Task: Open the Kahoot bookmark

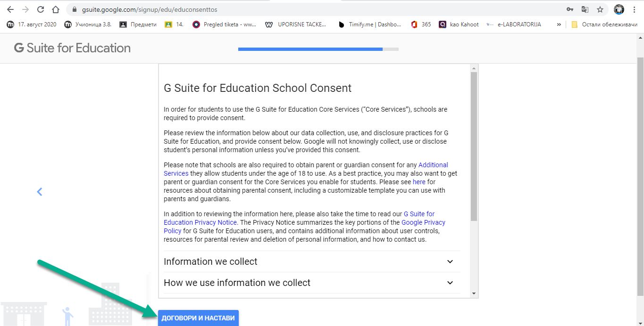Action: pos(459,24)
